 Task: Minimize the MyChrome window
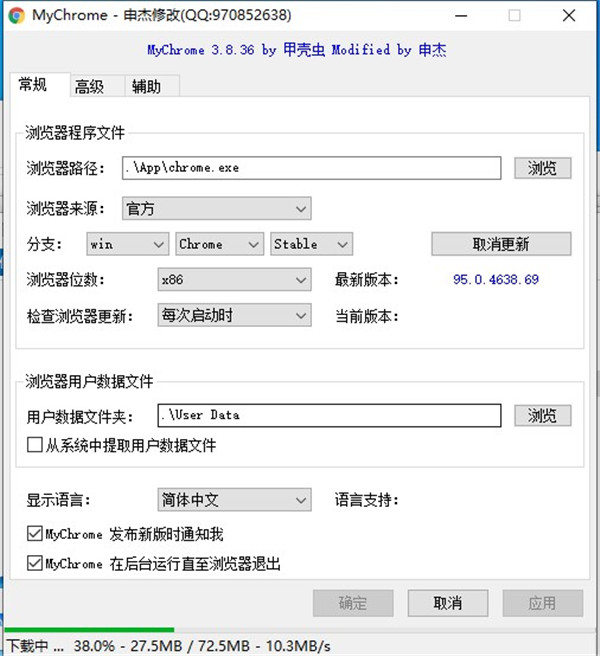(x=470, y=15)
